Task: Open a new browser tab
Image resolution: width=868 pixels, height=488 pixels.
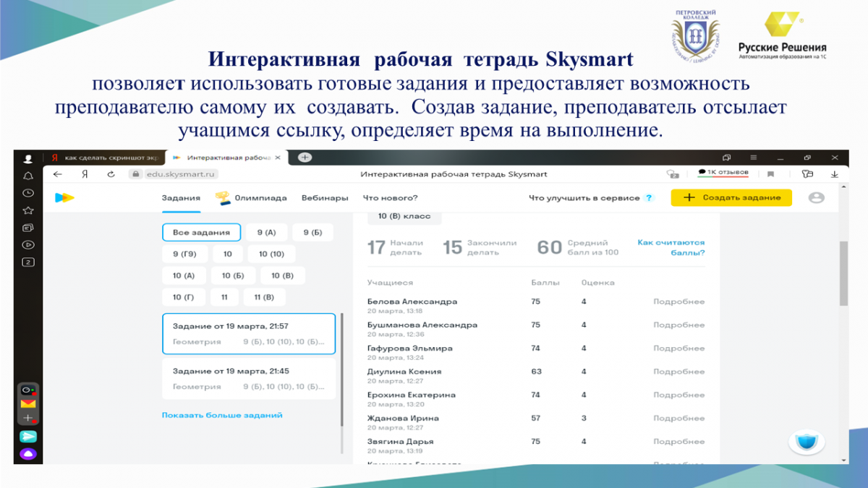Action: [305, 157]
